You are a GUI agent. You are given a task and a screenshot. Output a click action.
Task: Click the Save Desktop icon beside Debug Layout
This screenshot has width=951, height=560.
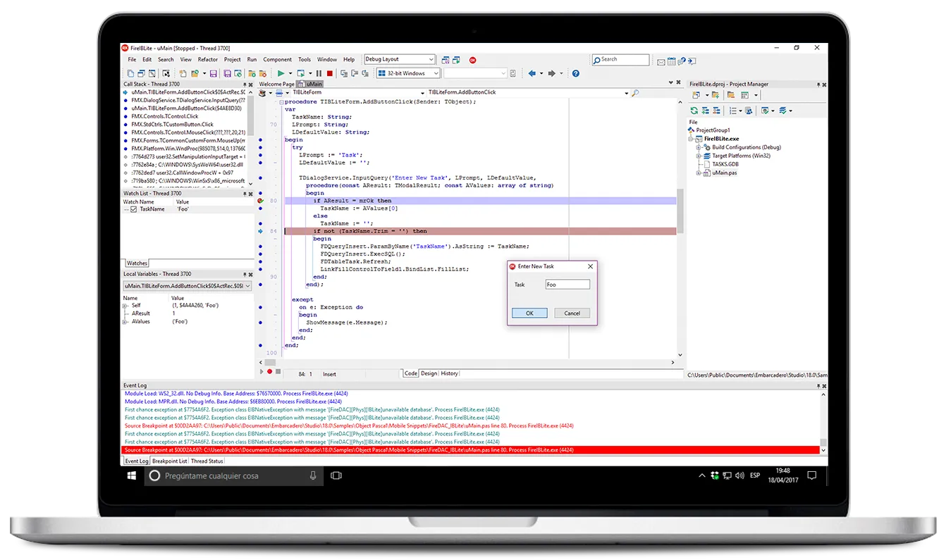[x=446, y=60]
